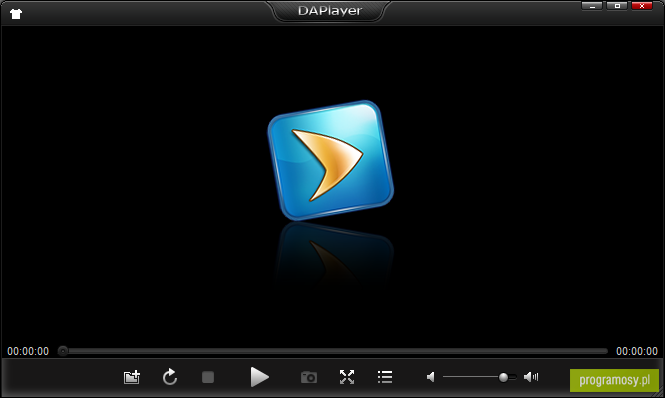Click the repeat/replay circular arrow icon

pos(170,377)
